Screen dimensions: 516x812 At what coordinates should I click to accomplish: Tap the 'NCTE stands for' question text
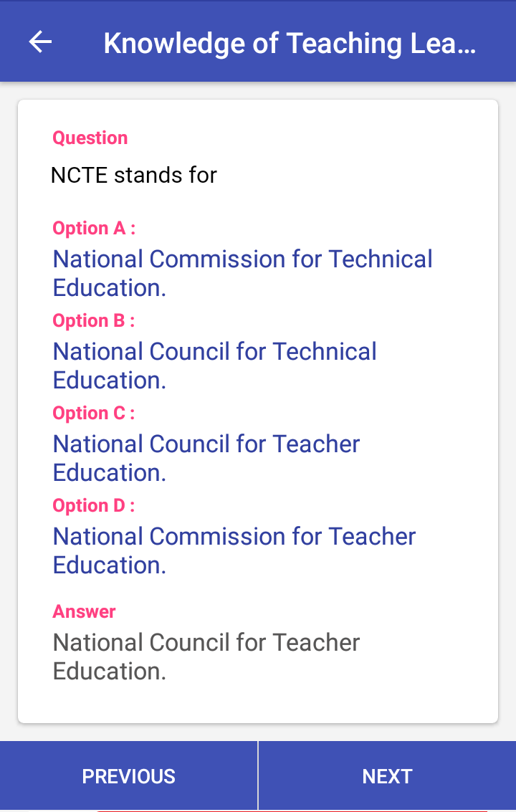point(134,175)
